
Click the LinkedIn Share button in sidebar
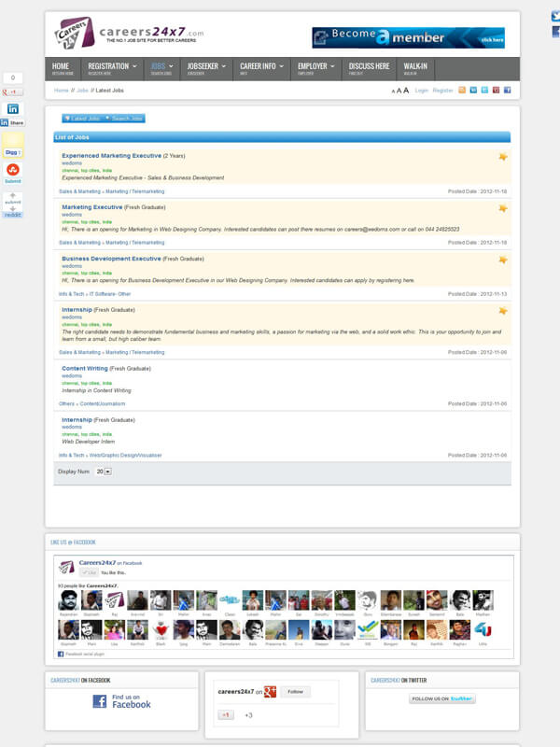click(x=12, y=122)
